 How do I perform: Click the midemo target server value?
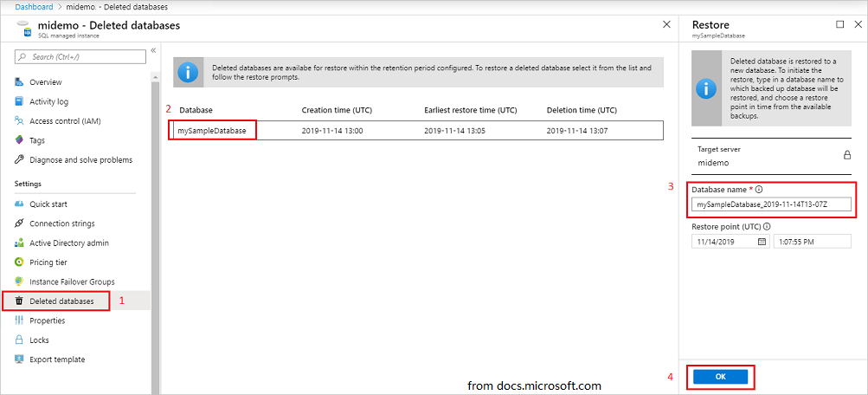[x=713, y=163]
